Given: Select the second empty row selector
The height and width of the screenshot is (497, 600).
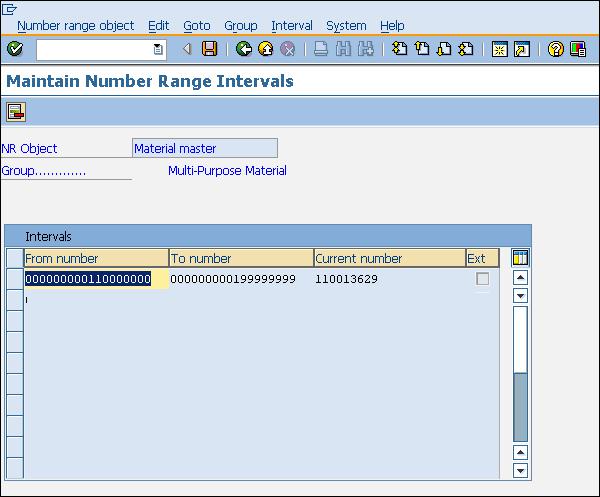Looking at the screenshot, I should 15,300.
